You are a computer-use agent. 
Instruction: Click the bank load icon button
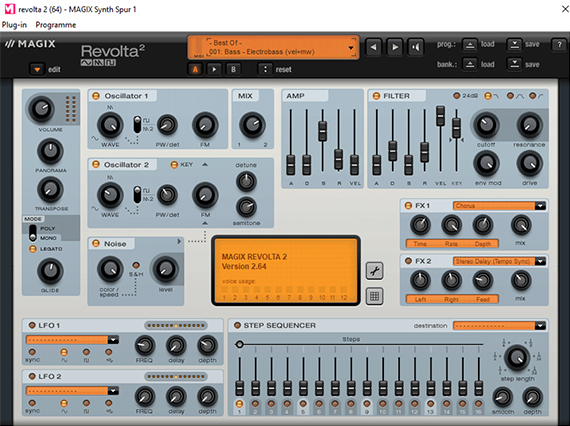click(470, 64)
